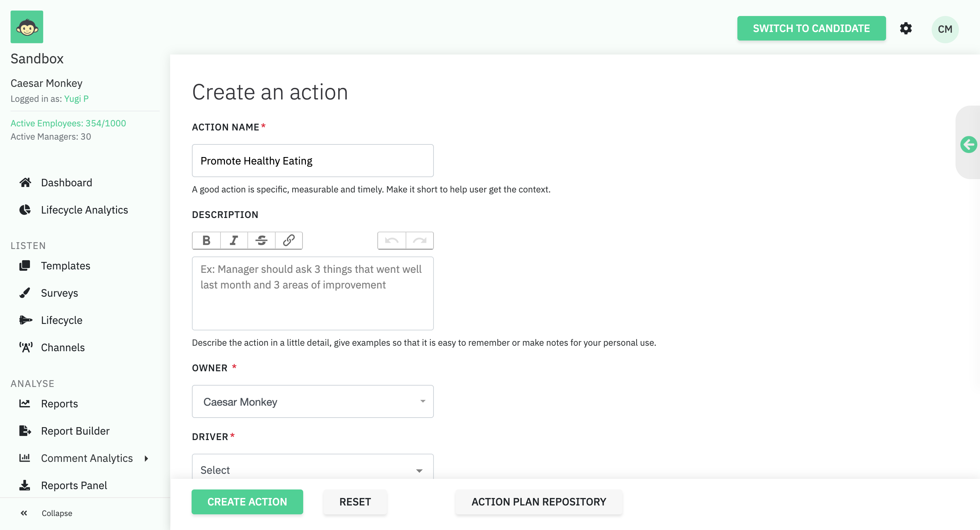Go to Surveys in the sidebar
The image size is (980, 530).
[59, 293]
